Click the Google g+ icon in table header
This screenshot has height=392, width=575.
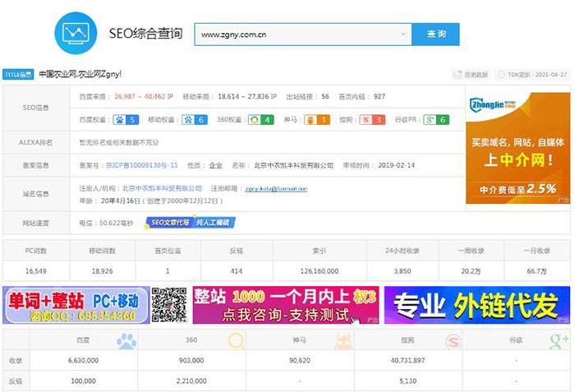coord(559,341)
